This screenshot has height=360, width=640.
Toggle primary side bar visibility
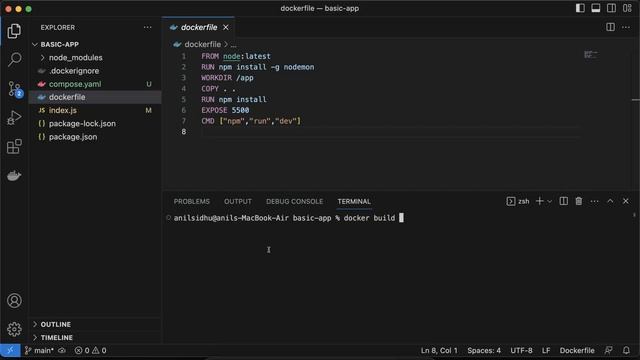click(580, 8)
